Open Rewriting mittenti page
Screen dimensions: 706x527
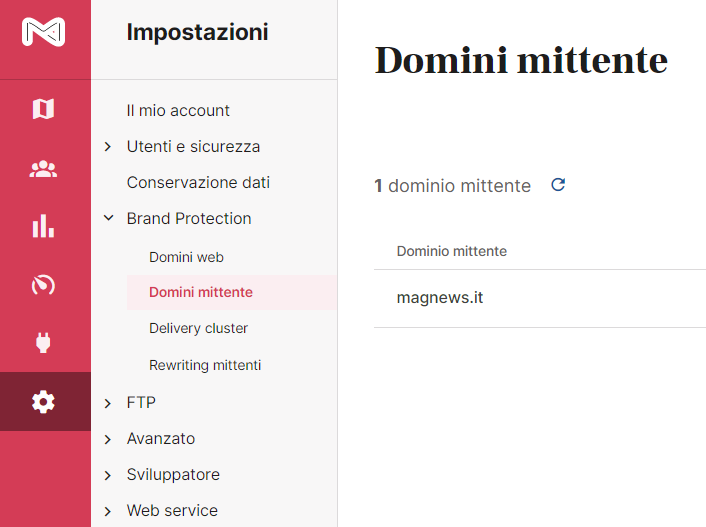click(x=205, y=365)
